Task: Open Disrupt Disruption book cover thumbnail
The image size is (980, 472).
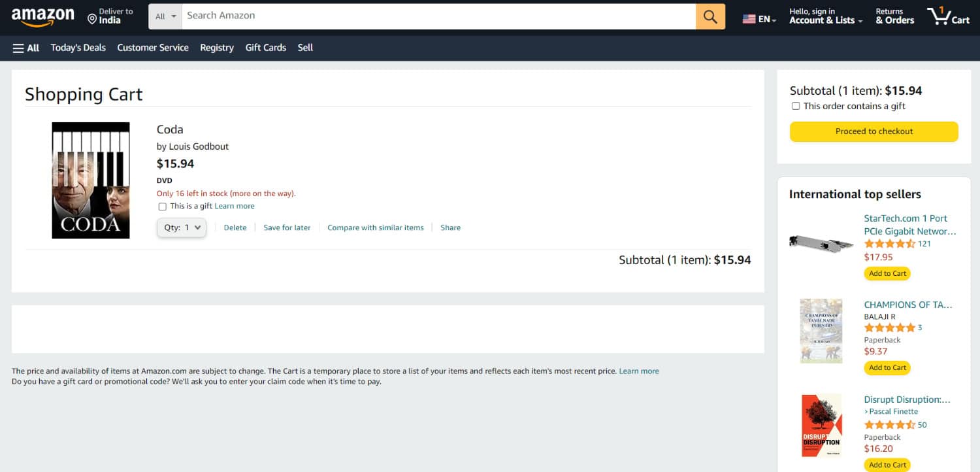Action: coord(821,425)
